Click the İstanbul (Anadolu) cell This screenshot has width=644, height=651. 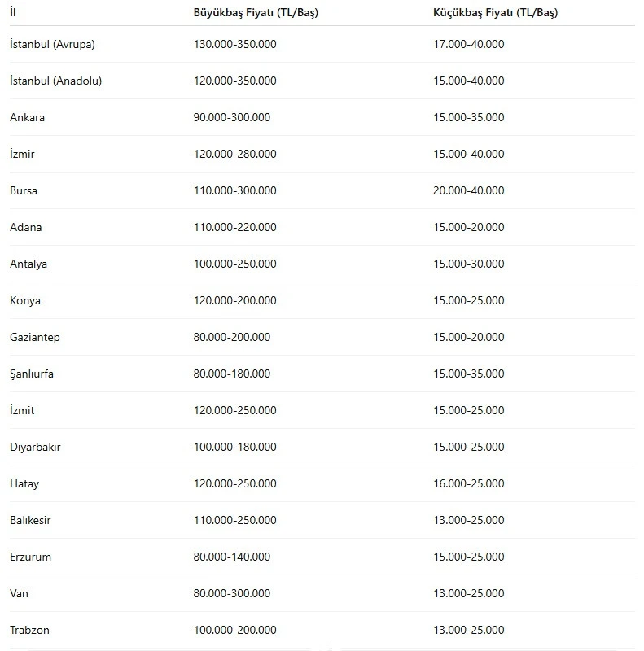(55, 81)
